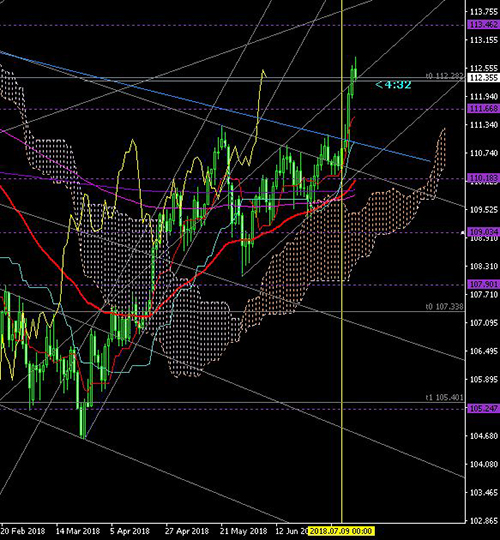The height and width of the screenshot is (540, 500).
Task: Click the 108.310 price scale value
Action: (484, 266)
